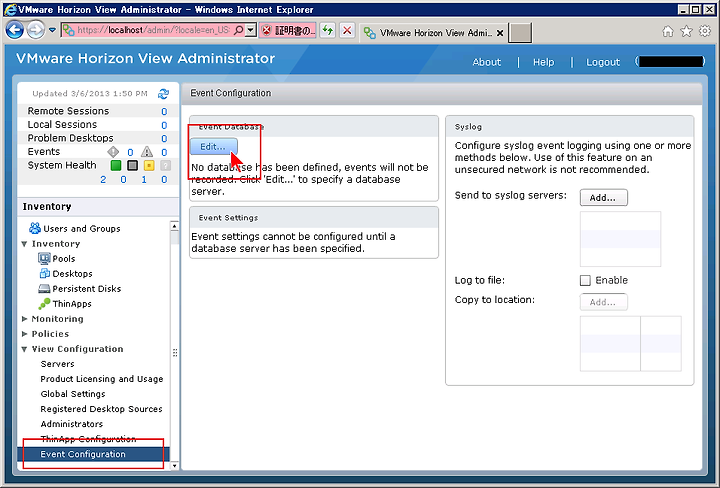Click the gray System Health status icon
Viewport: 720px width, 488px height.
pos(132,165)
